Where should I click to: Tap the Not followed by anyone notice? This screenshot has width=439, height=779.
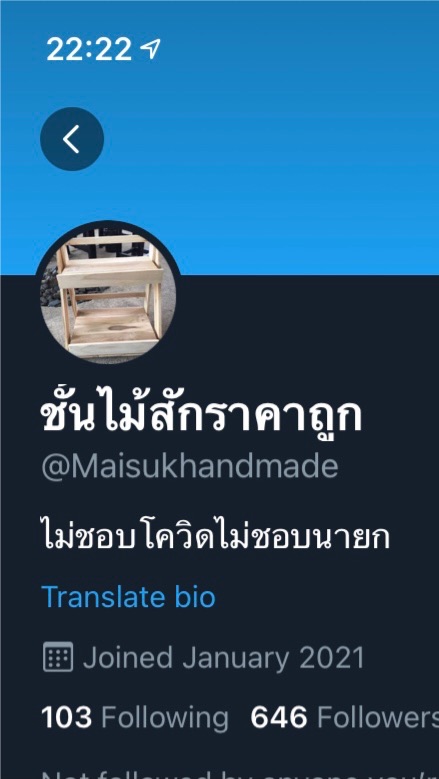tap(240, 774)
